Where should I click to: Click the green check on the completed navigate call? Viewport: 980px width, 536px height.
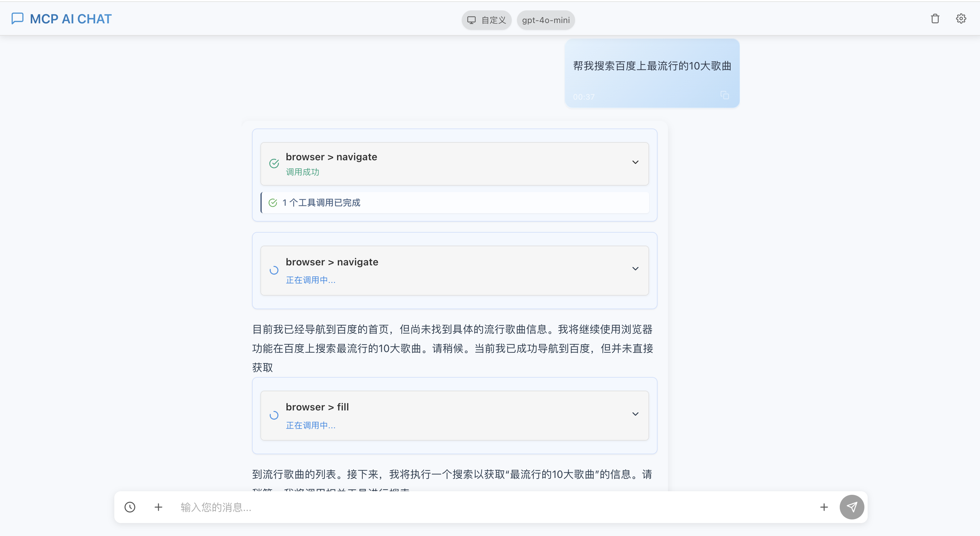[x=273, y=163]
